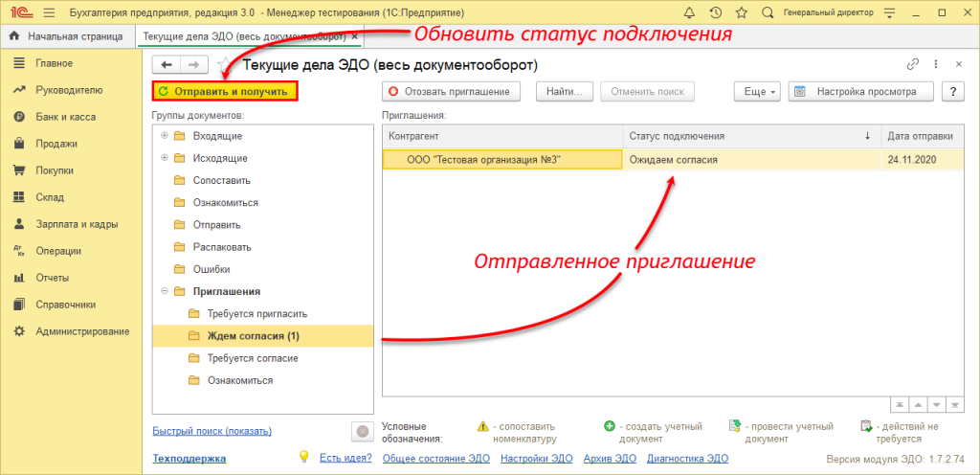Select the Сопоставить folder

coord(221,181)
